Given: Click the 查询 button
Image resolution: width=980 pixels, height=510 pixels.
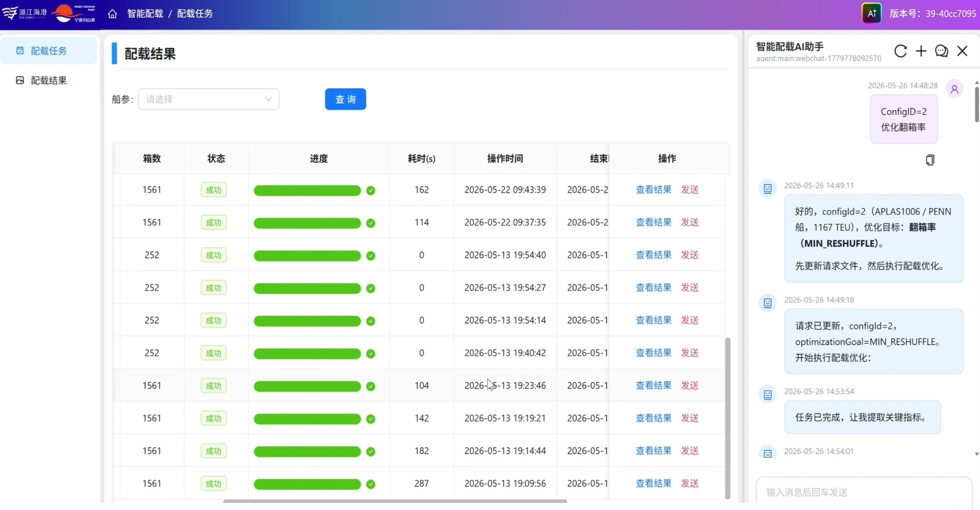Looking at the screenshot, I should coord(346,99).
